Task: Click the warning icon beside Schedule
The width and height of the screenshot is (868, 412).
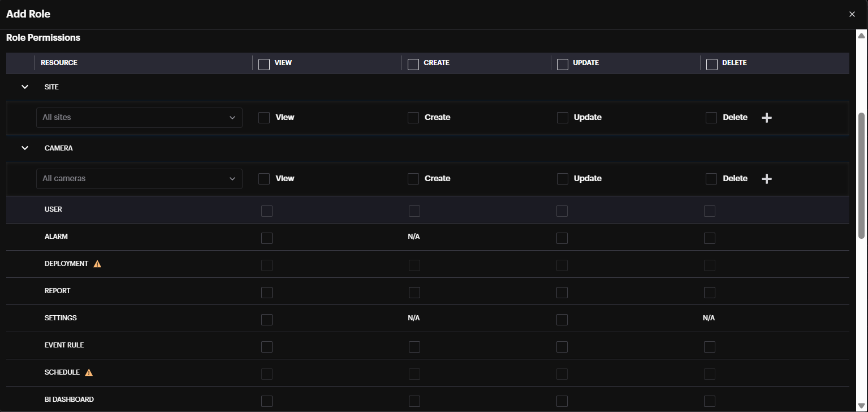Action: point(89,372)
